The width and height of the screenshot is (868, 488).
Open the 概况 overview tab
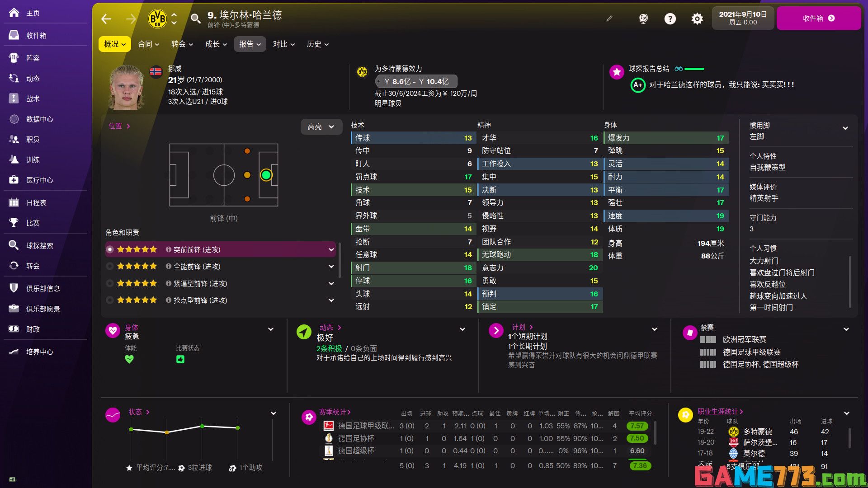115,44
